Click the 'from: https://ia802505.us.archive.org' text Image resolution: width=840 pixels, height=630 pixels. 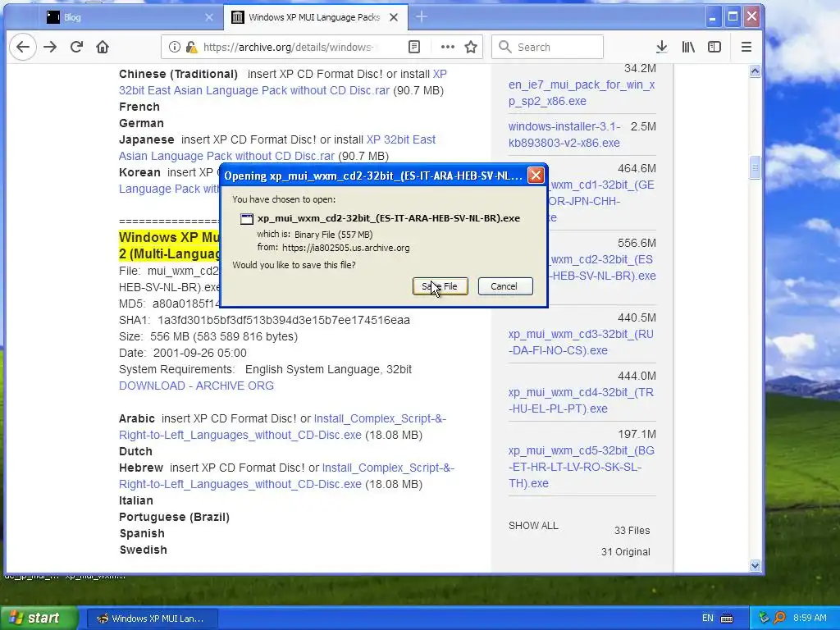(x=333, y=248)
